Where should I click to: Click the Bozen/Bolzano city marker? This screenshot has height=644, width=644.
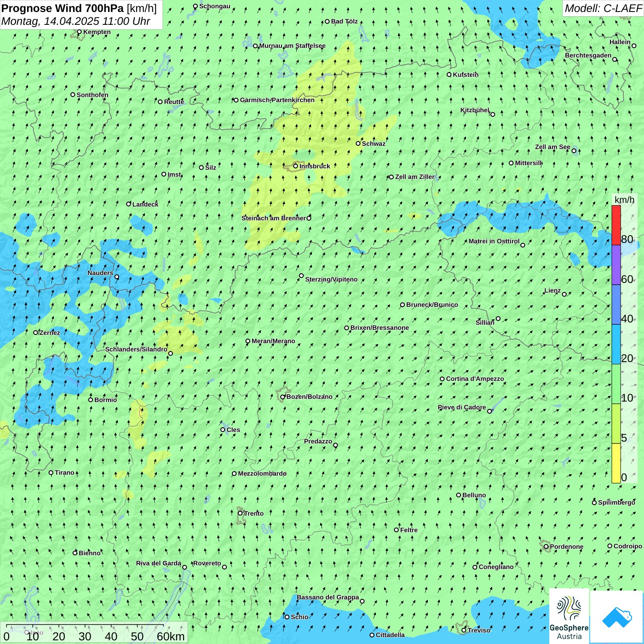click(283, 397)
